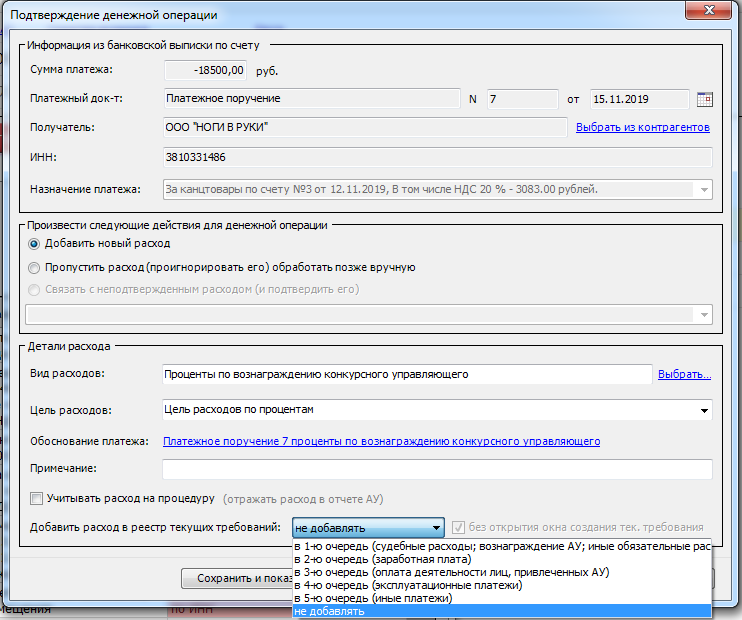Image resolution: width=742 pixels, height=620 pixels.
Task: Click 'Выбрать...' link next to expense type
Action: pos(684,375)
